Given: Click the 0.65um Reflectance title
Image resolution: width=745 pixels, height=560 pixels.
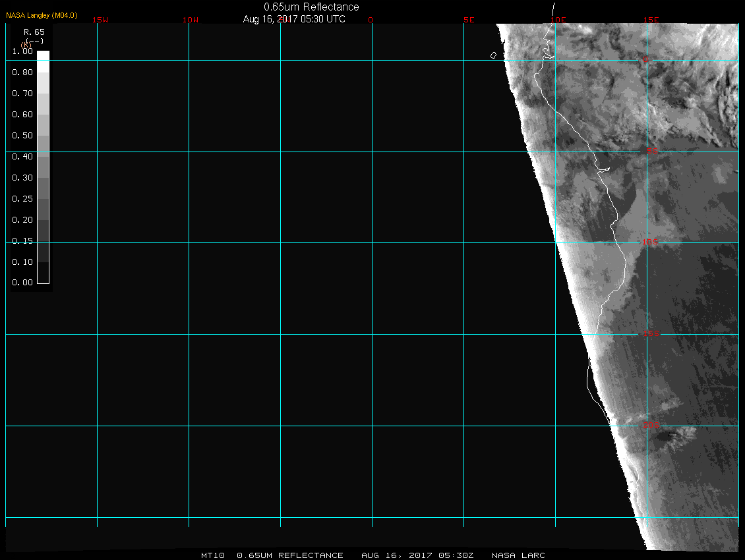Looking at the screenshot, I should (x=311, y=7).
